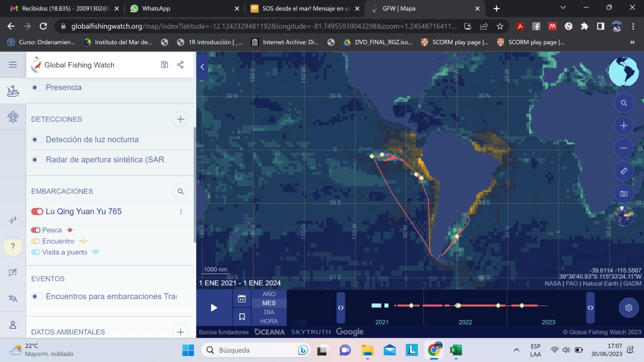Open the map search magnifier button
This screenshot has width=644, height=362.
click(623, 103)
